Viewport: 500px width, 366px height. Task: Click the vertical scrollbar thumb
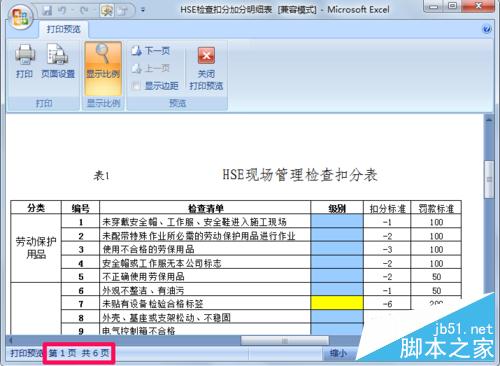(x=489, y=179)
